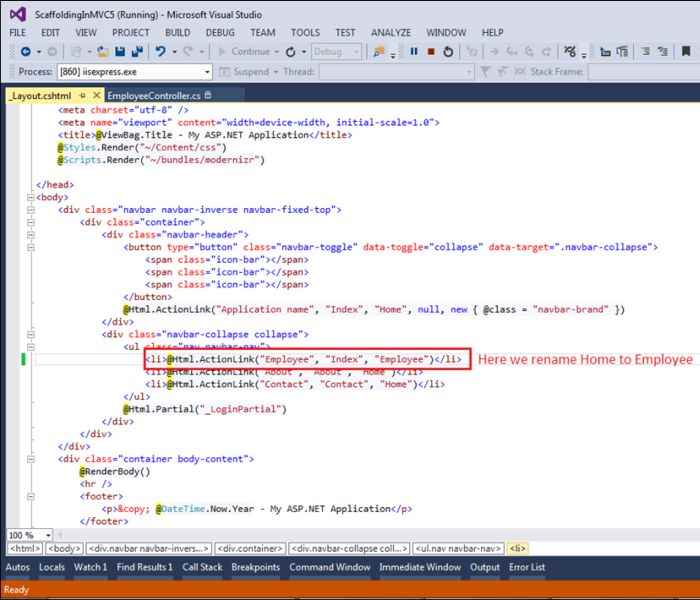The image size is (700, 600).
Task: Collapse the footer tag outline toggle
Action: [30, 495]
